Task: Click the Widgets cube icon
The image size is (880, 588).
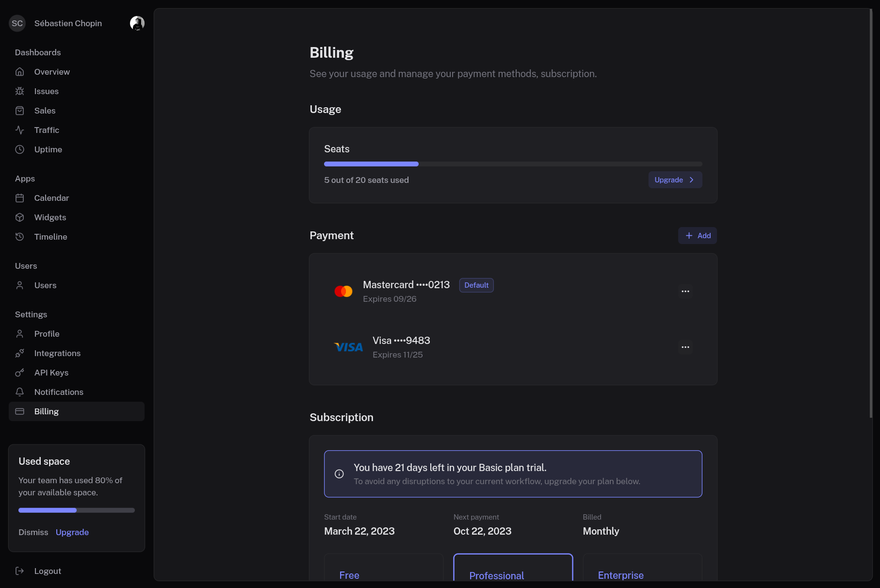Action: (19, 217)
